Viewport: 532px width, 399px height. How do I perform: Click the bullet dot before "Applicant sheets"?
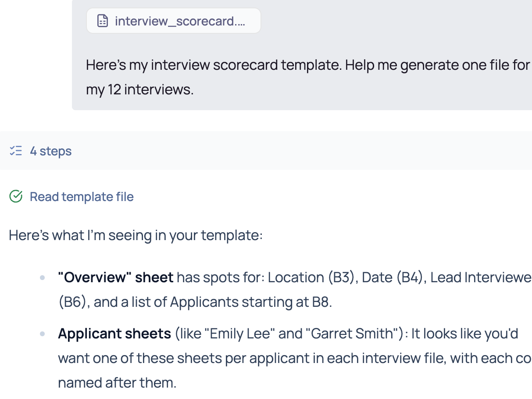pyautogui.click(x=43, y=334)
